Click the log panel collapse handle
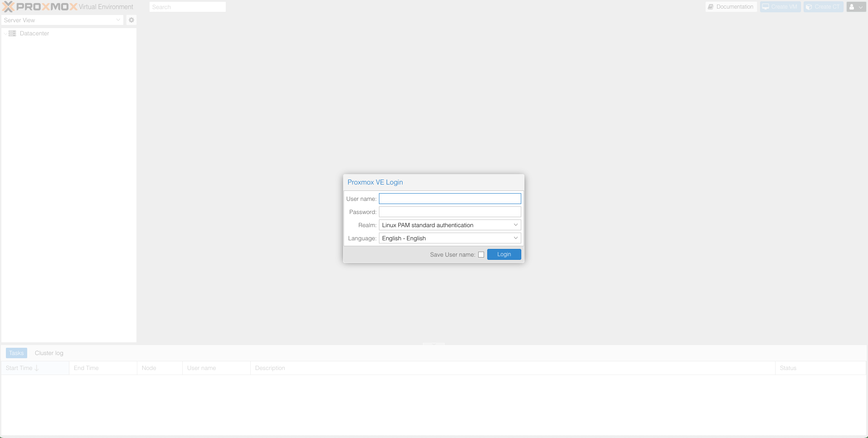 point(434,344)
